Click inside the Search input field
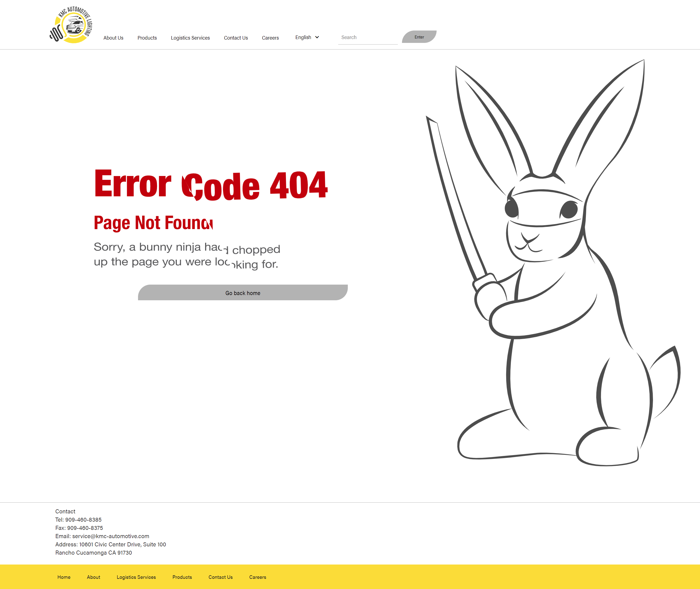The image size is (700, 589). tap(367, 37)
